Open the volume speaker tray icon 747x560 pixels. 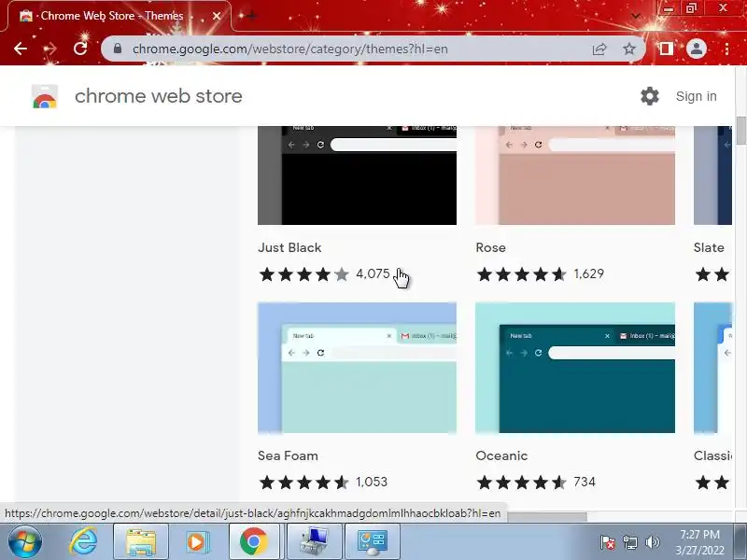(652, 542)
